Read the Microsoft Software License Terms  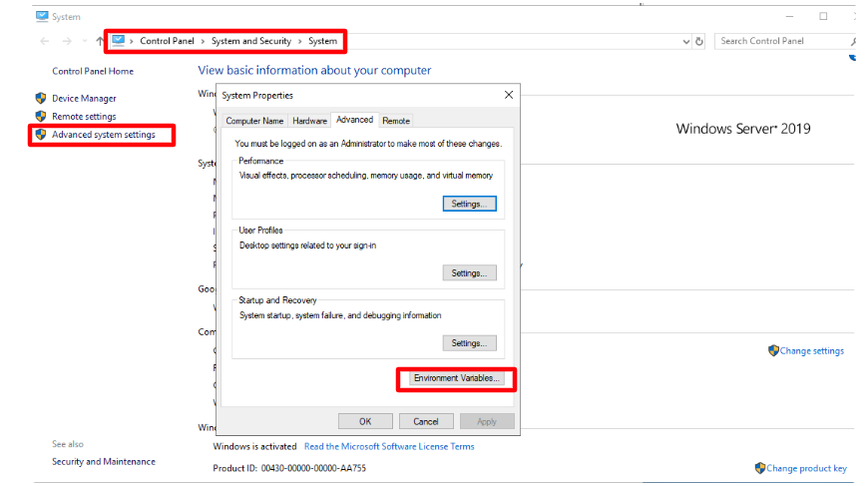tap(389, 447)
